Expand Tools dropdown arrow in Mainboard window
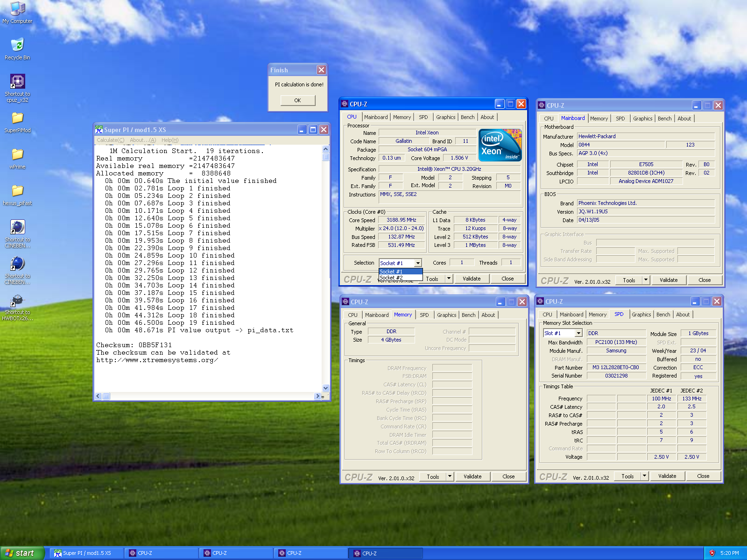The height and width of the screenshot is (560, 747). (x=646, y=280)
